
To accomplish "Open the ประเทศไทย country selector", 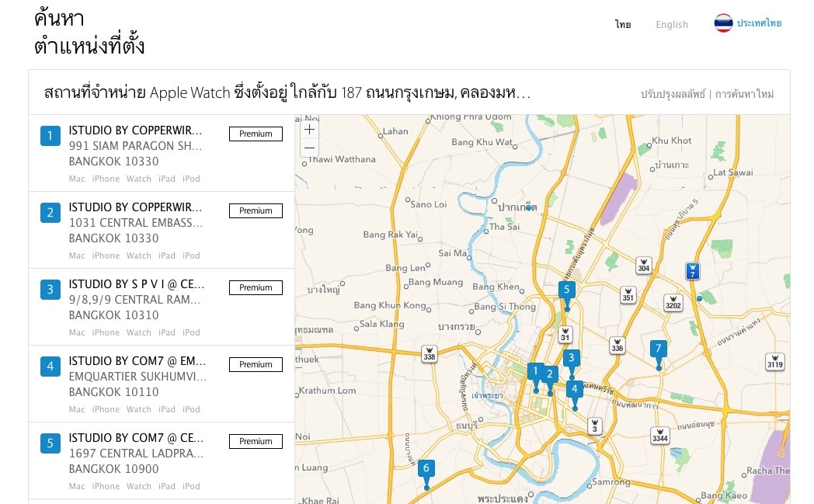I will pyautogui.click(x=758, y=23).
